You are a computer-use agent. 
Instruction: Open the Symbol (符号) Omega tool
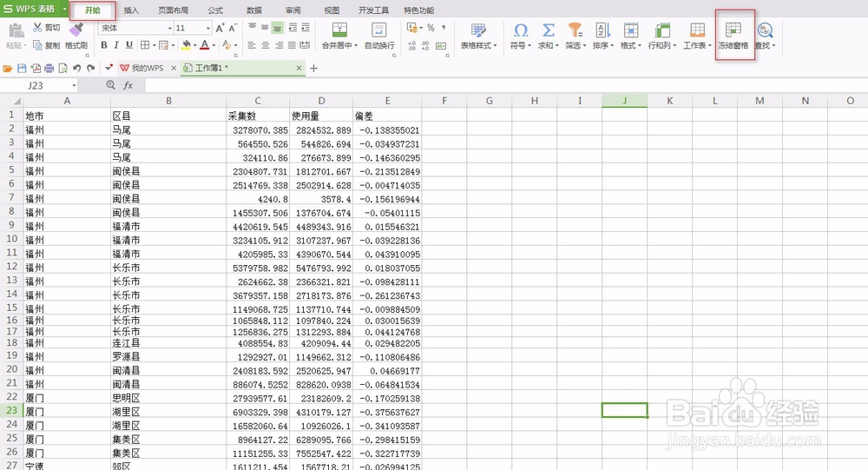(520, 30)
